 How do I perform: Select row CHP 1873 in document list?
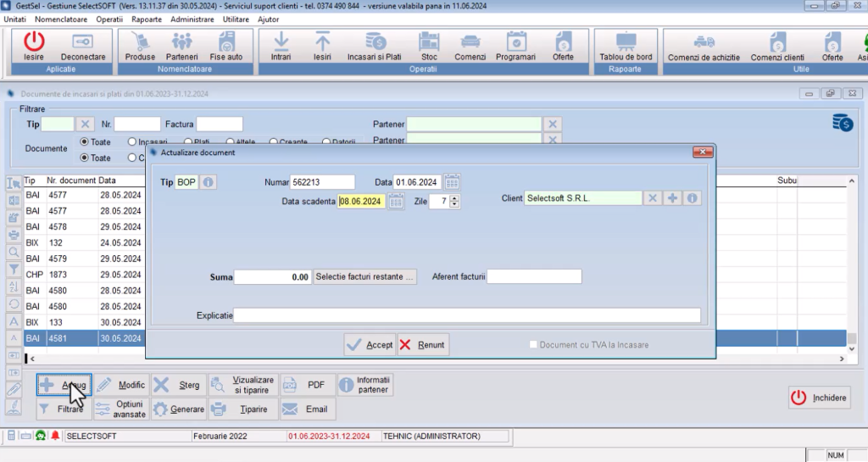coord(84,275)
